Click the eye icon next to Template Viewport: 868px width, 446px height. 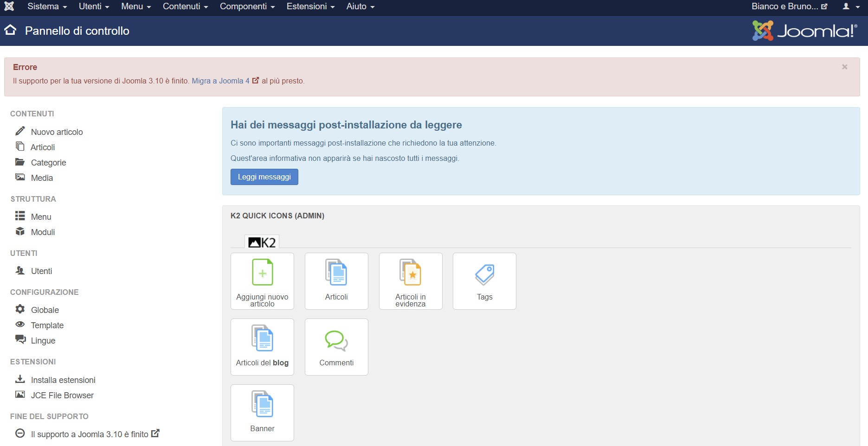(x=20, y=325)
